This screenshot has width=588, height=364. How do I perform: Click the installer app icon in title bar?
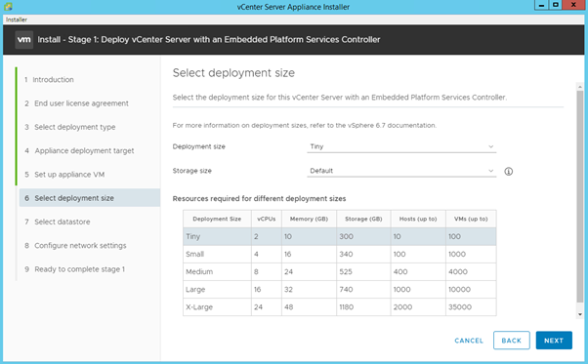[8, 7]
